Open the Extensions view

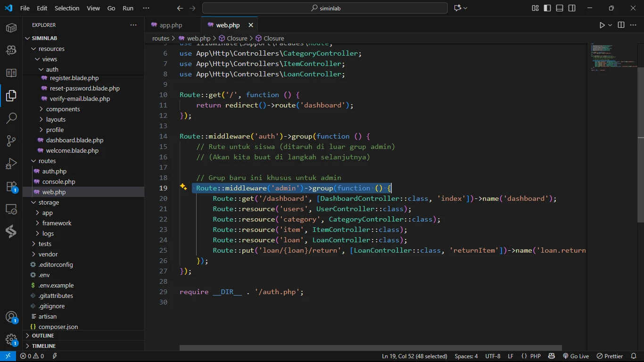coord(11,186)
